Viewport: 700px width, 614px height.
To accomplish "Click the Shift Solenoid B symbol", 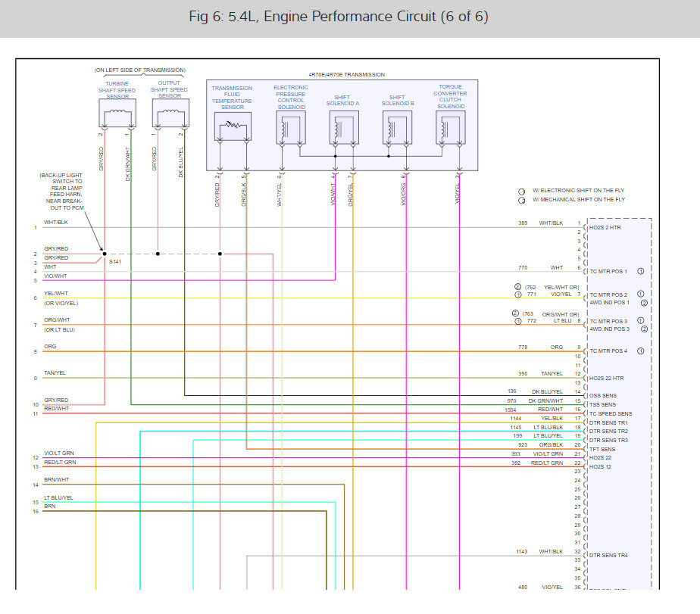I will 397,128.
